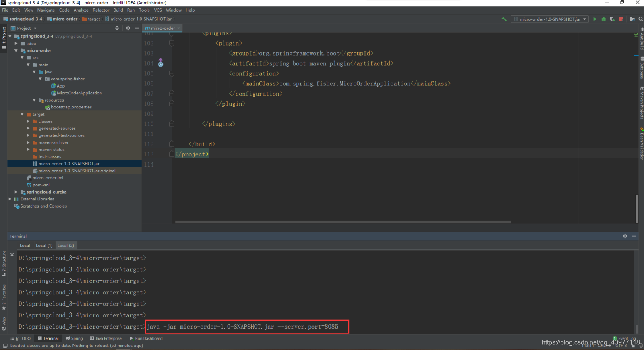Click the editor vertical scrollbar thumb
This screenshot has width=644, height=350.
coord(637,208)
